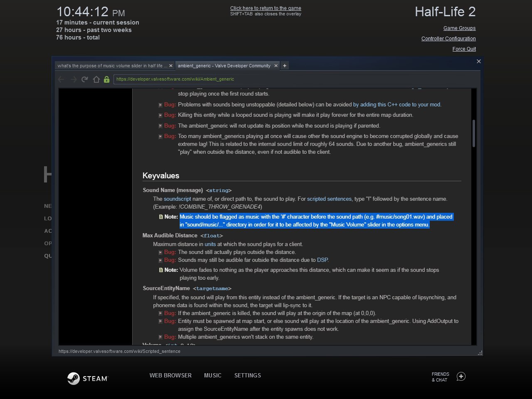Open a new browser tab

pyautogui.click(x=285, y=66)
